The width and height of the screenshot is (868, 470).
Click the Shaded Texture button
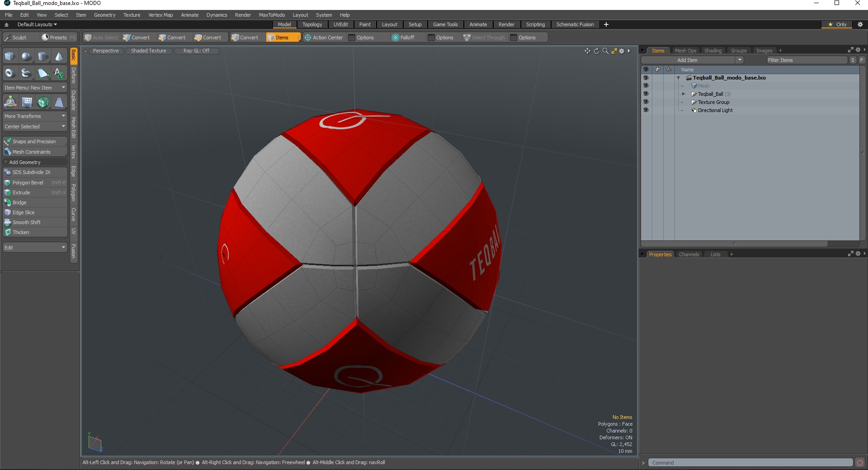[x=148, y=51]
